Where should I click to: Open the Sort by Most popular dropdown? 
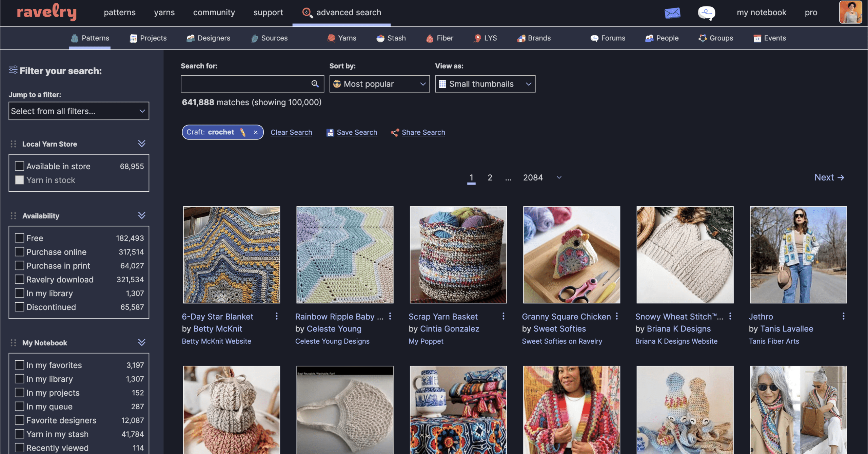(x=379, y=84)
